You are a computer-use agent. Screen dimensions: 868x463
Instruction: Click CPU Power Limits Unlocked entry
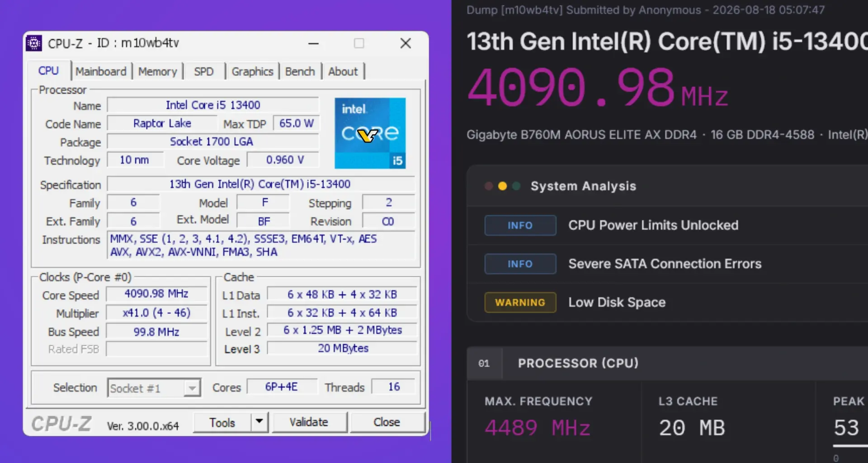coord(653,225)
